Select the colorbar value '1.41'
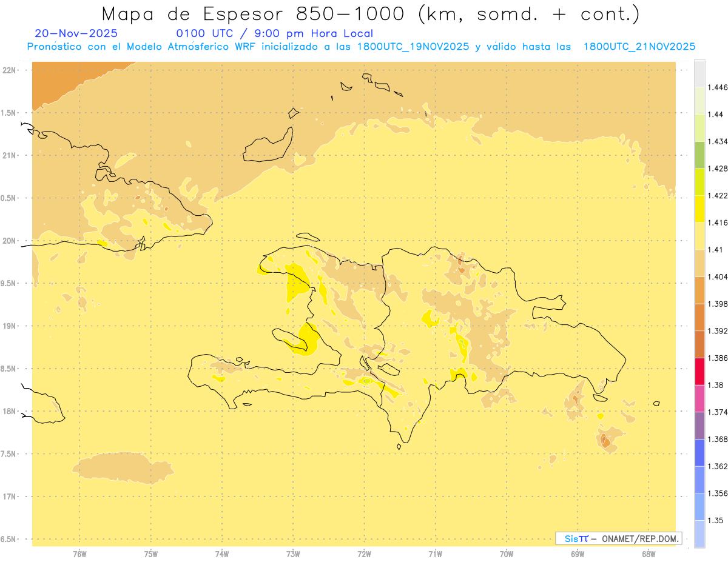Viewport: 728px width, 562px height. pos(715,250)
